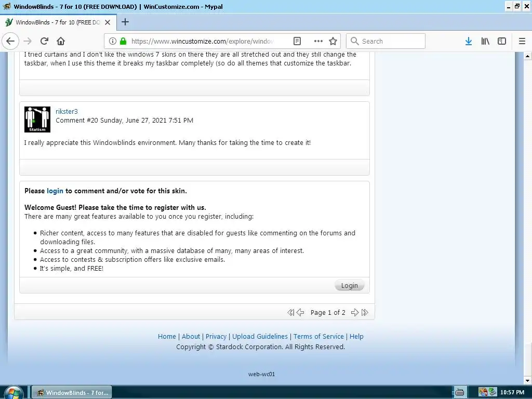Click the green secure connection padlock
532x399 pixels.
point(123,41)
